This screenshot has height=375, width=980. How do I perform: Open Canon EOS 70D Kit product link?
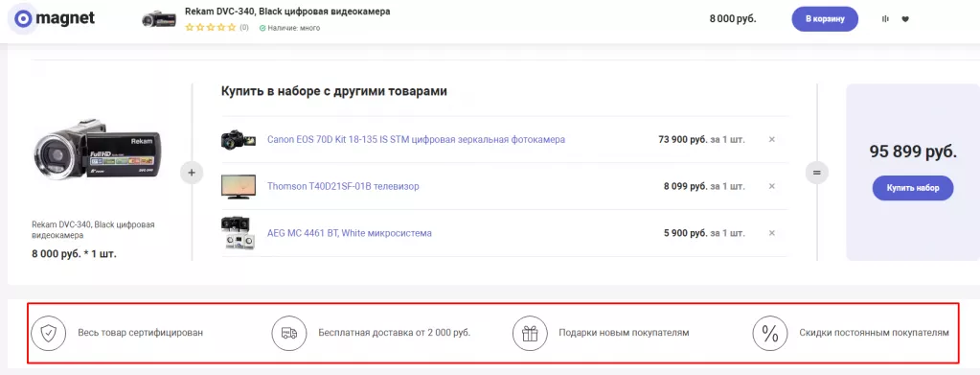[416, 139]
